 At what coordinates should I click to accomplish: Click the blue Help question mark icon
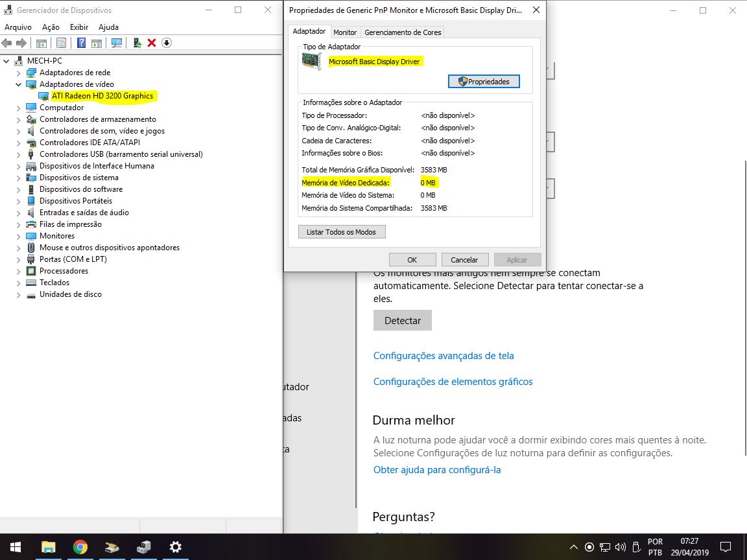(x=82, y=43)
